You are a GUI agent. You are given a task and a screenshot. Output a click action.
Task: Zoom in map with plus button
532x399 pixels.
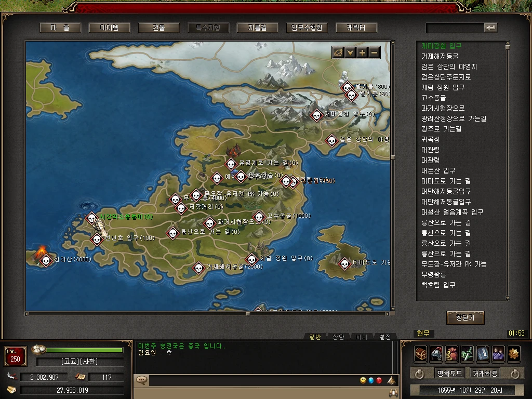pos(362,52)
